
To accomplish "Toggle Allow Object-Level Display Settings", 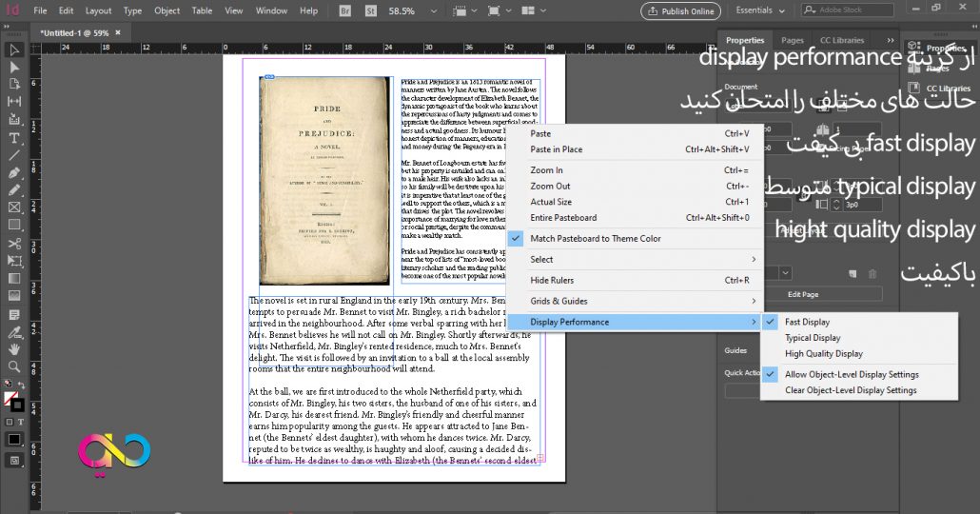I will click(x=852, y=374).
